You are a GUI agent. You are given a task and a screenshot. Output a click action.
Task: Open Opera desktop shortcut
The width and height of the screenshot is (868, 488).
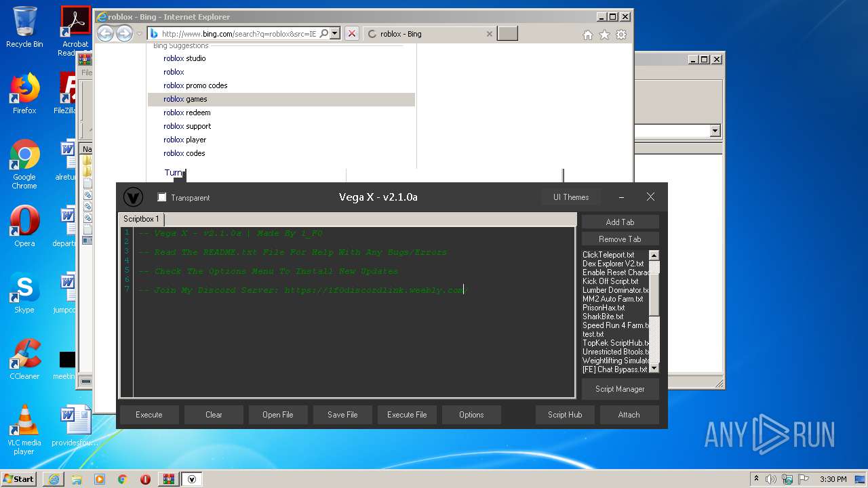(24, 226)
